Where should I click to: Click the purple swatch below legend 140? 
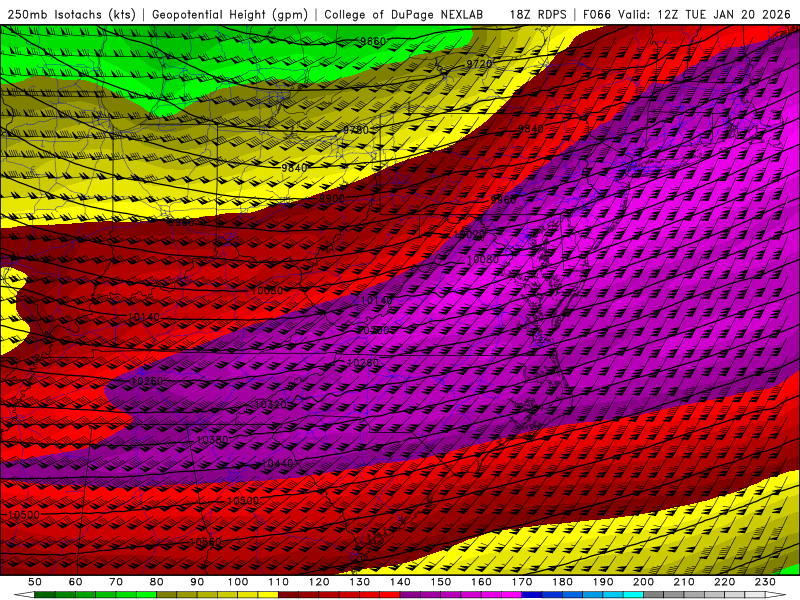tap(410, 595)
